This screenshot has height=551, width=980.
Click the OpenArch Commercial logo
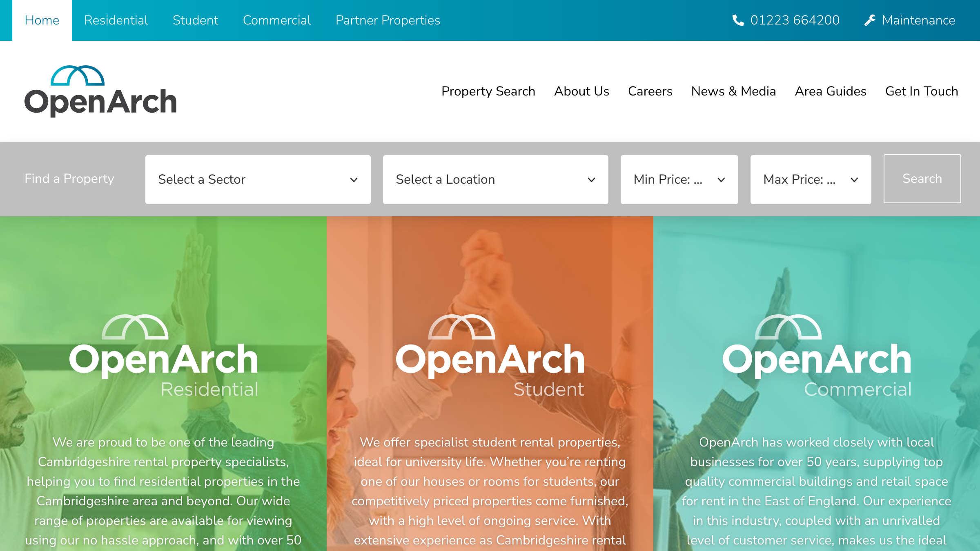(x=817, y=356)
